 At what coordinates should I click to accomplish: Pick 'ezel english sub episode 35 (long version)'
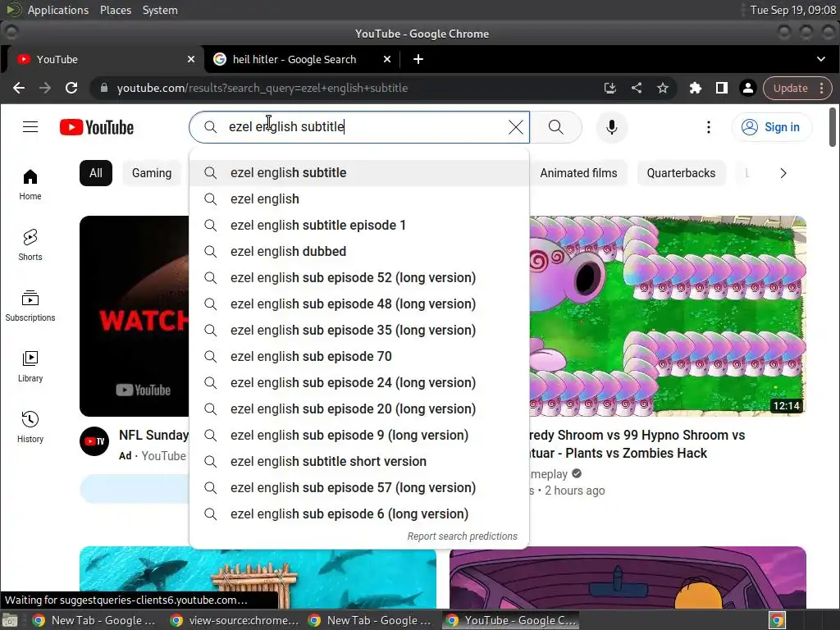359,330
